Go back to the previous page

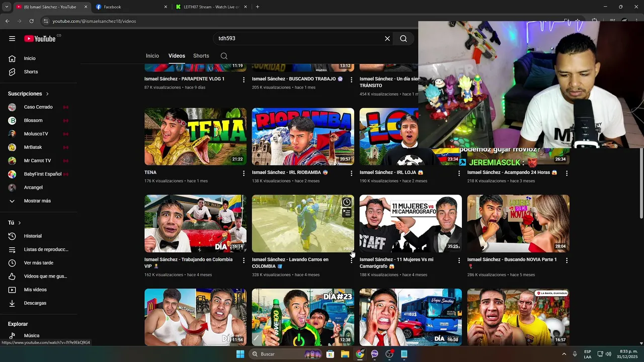point(7,21)
